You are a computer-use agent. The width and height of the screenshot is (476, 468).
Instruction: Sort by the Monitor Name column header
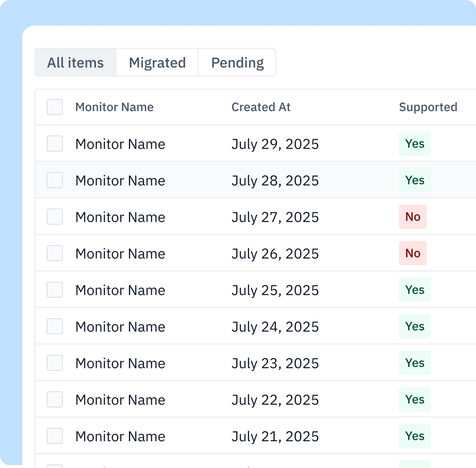(x=114, y=107)
